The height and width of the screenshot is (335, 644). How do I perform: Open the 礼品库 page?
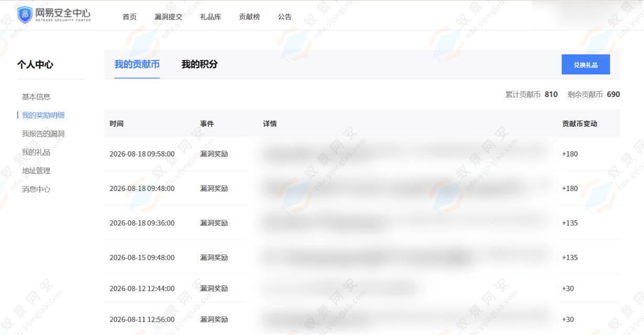pos(210,17)
